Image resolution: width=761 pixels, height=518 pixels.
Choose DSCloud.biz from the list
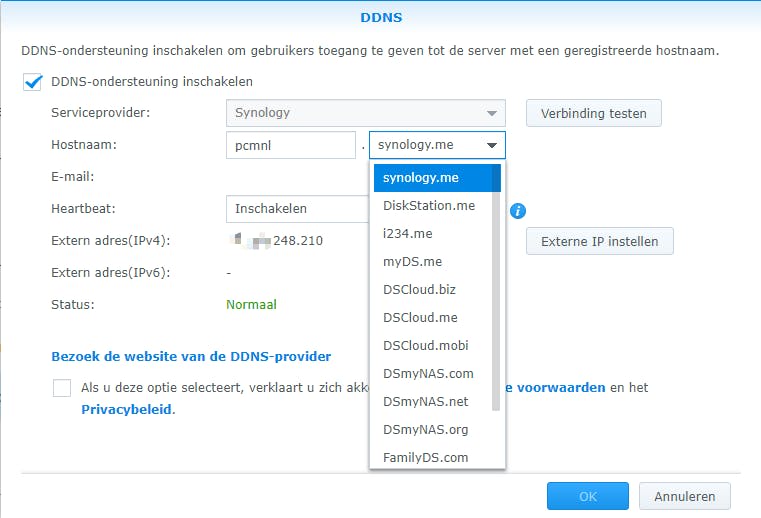tap(419, 290)
